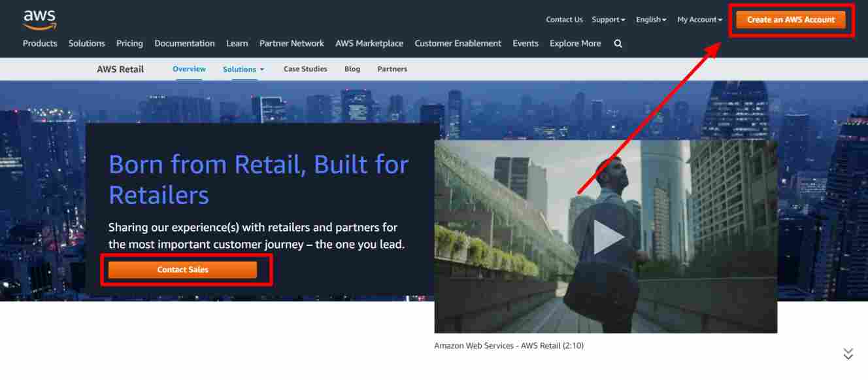Click the video caption Amazon Web Services - AWS Retail

click(509, 345)
